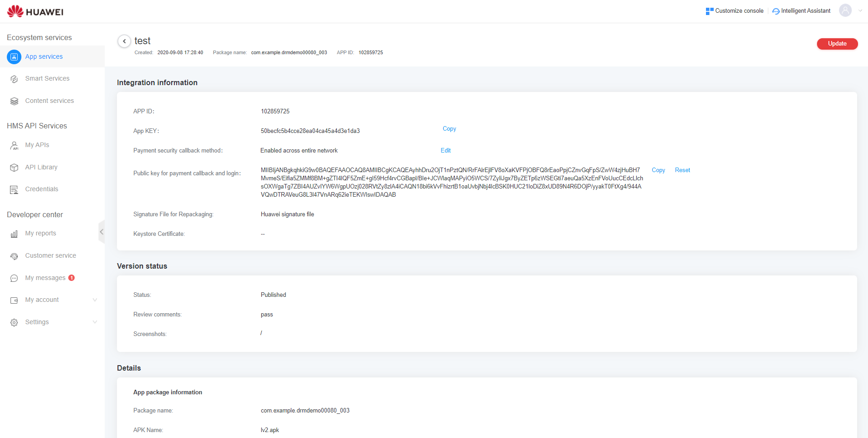868x438 pixels.
Task: Click the Content services icon
Action: pos(14,101)
